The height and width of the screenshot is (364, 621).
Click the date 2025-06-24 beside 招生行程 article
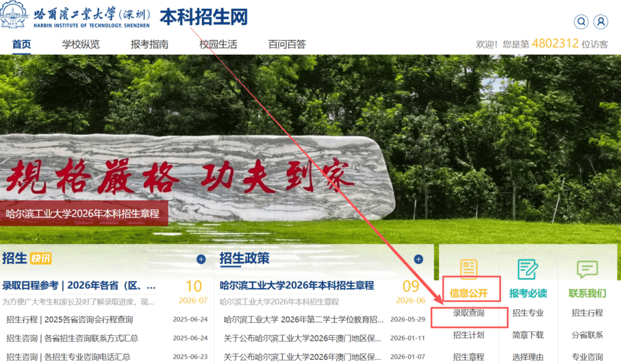pos(190,319)
